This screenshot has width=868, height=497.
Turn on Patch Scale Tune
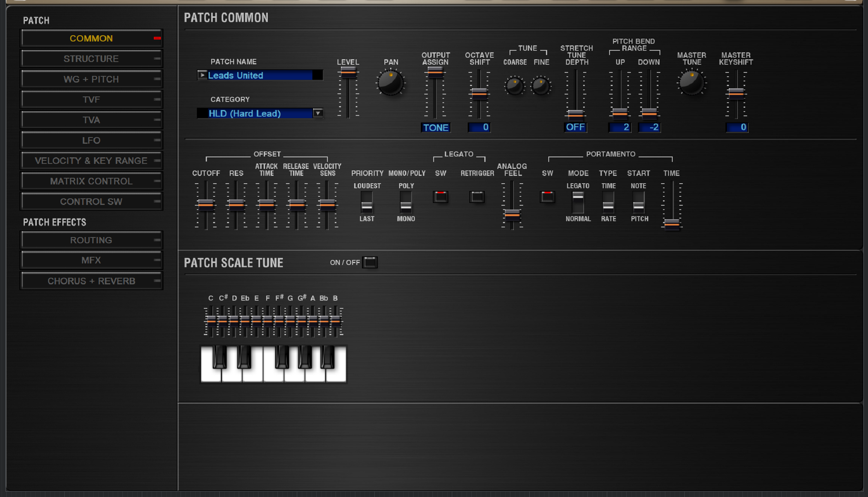tap(370, 262)
